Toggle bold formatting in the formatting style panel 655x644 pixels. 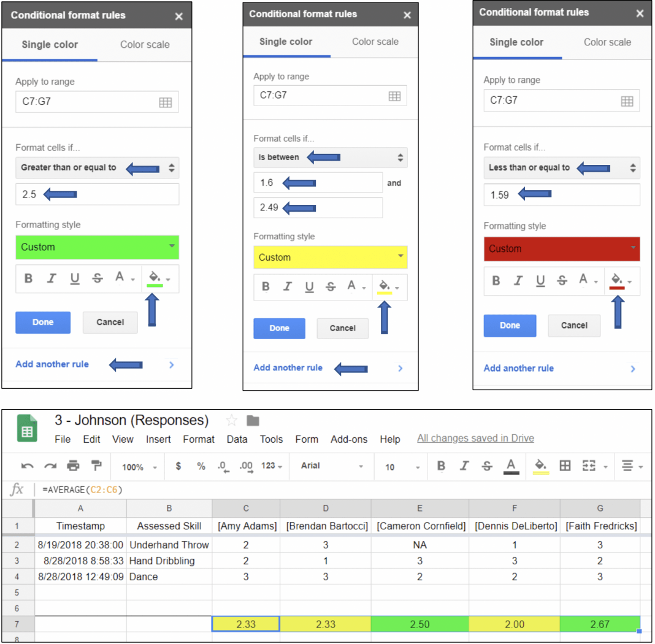pyautogui.click(x=28, y=278)
